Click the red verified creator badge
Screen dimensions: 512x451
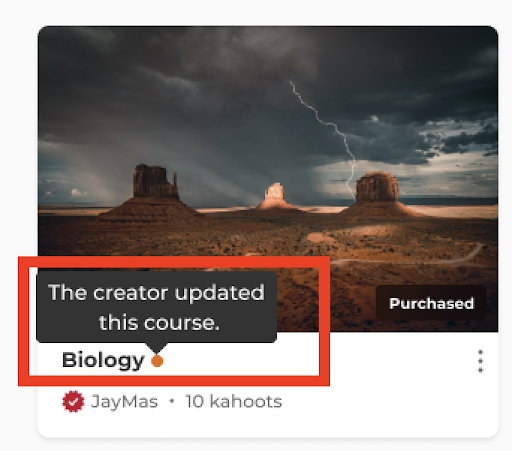coord(73,401)
